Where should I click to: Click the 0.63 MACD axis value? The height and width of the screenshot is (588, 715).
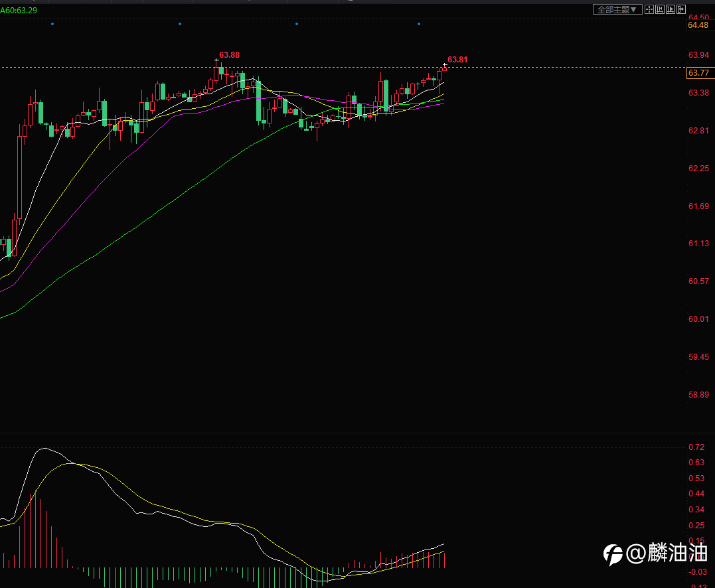[696, 463]
